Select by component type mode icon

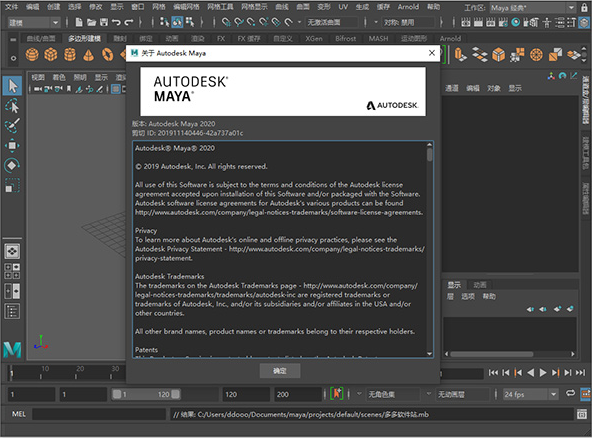tap(190, 22)
